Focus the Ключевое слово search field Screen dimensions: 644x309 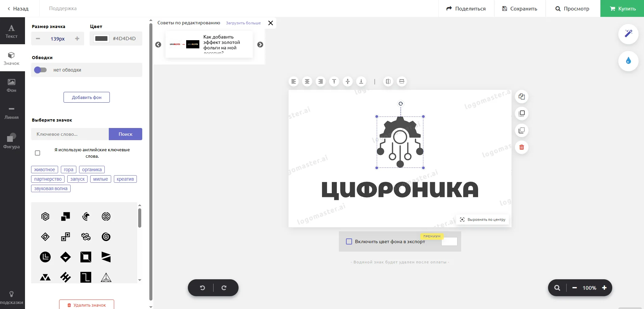point(70,134)
